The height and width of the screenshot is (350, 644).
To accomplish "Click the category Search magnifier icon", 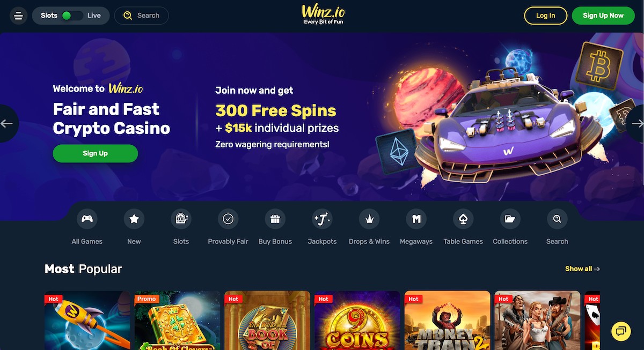I will click(x=557, y=219).
